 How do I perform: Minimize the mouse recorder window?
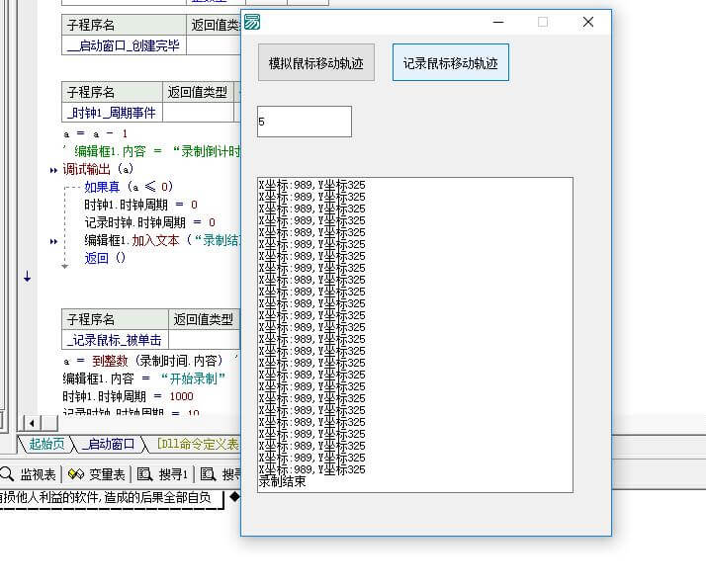pos(496,22)
